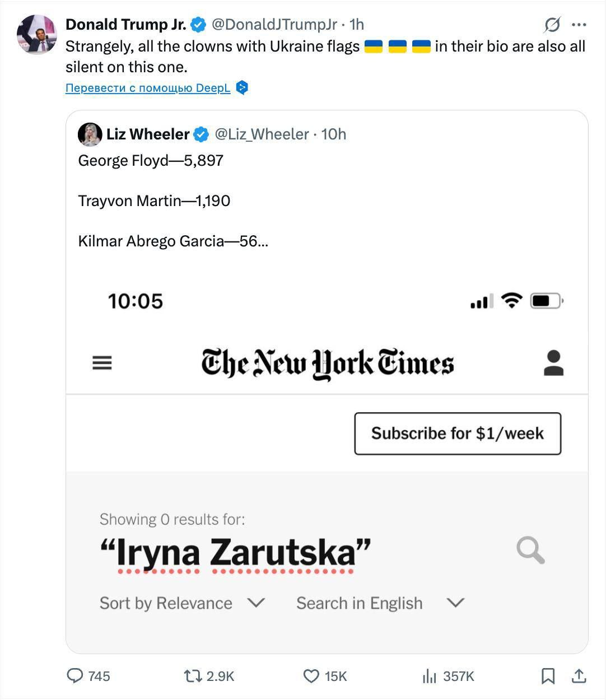
Task: Click The New York Times logo
Action: (x=328, y=363)
